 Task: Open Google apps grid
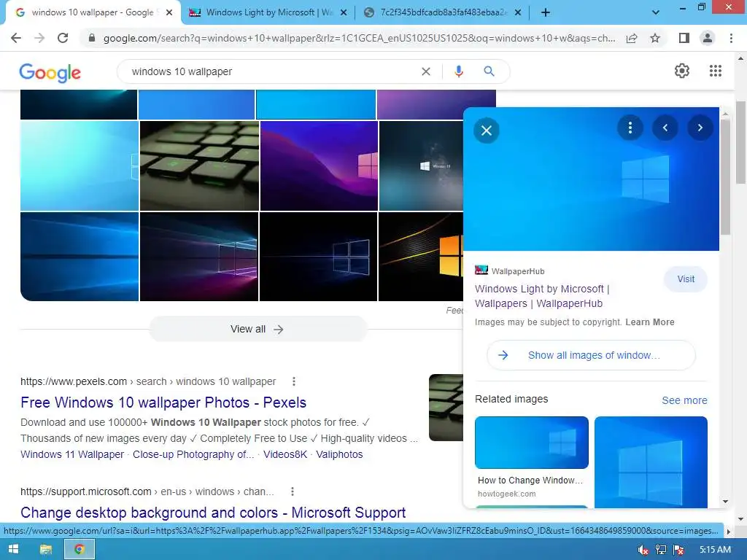(715, 71)
